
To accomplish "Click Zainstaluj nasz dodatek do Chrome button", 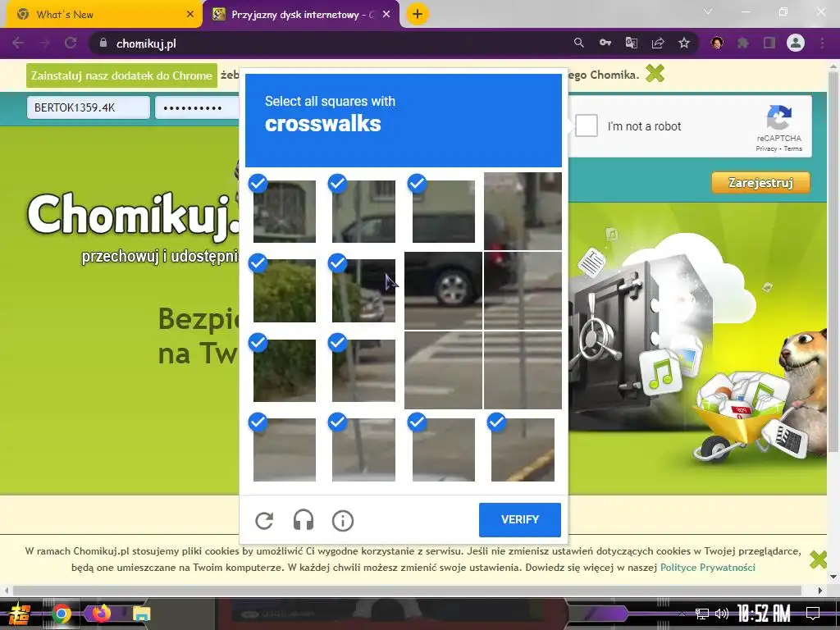I will pos(121,75).
